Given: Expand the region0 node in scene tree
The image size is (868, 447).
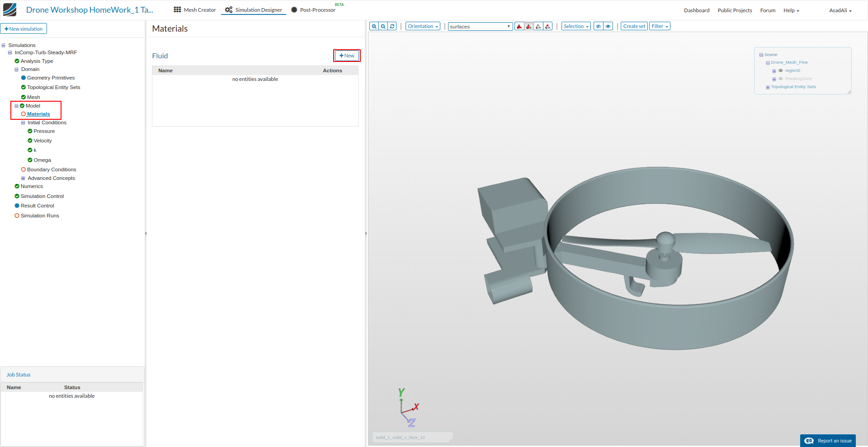Looking at the screenshot, I should click(774, 71).
